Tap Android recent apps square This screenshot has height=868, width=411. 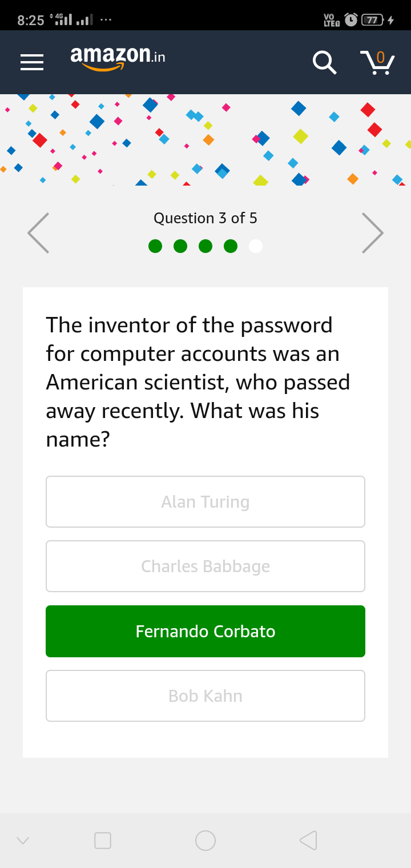coord(103,840)
